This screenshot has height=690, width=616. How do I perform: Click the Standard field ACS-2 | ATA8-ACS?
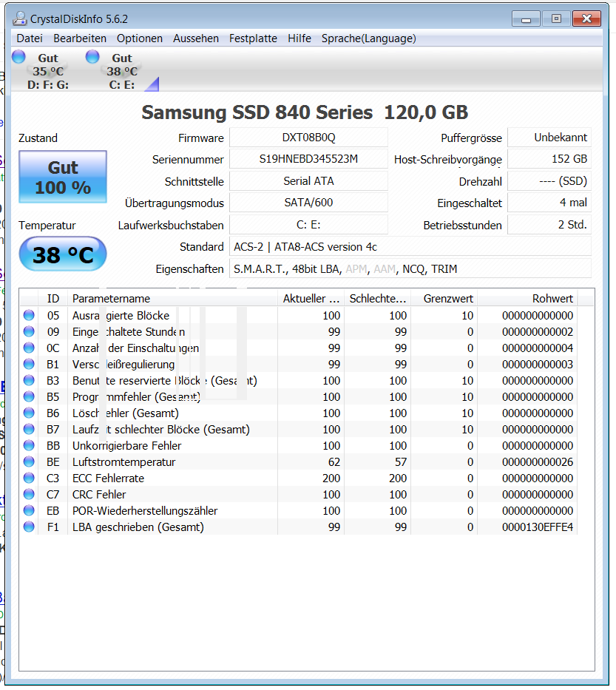(410, 246)
